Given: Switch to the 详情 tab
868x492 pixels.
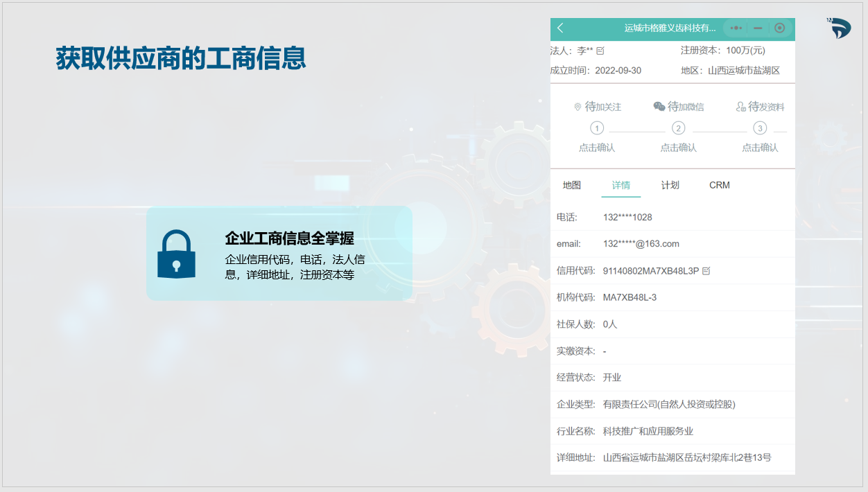Looking at the screenshot, I should click(621, 185).
